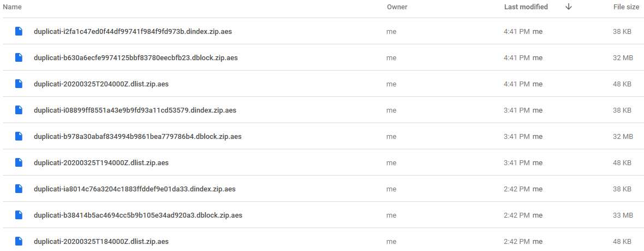Screen dimensions: 644x251
Task: Click file icon beside duplicati-20200325T184000Z.dlist.zip.aes
Action: click(19, 242)
